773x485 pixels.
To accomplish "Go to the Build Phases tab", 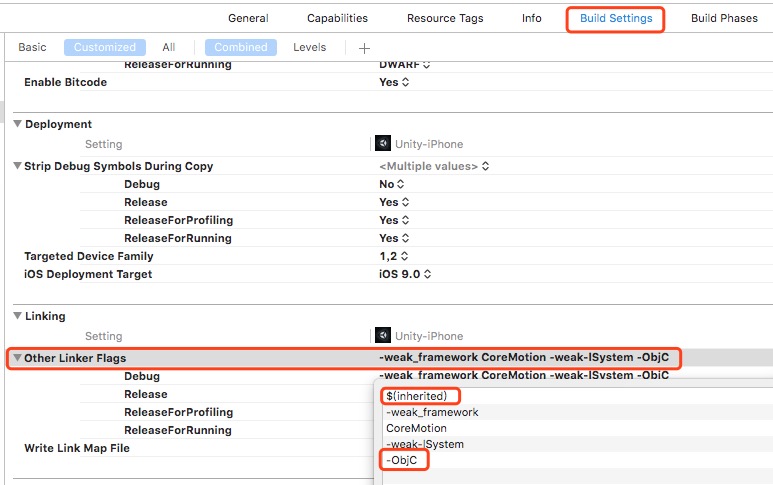I will (x=724, y=18).
